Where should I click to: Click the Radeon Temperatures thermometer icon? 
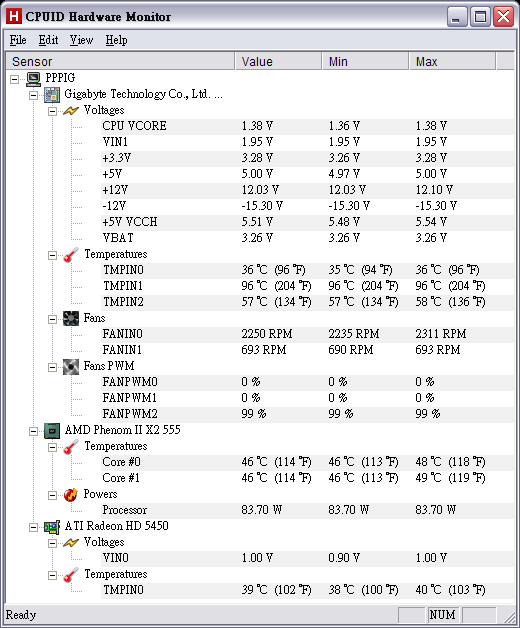(71, 575)
